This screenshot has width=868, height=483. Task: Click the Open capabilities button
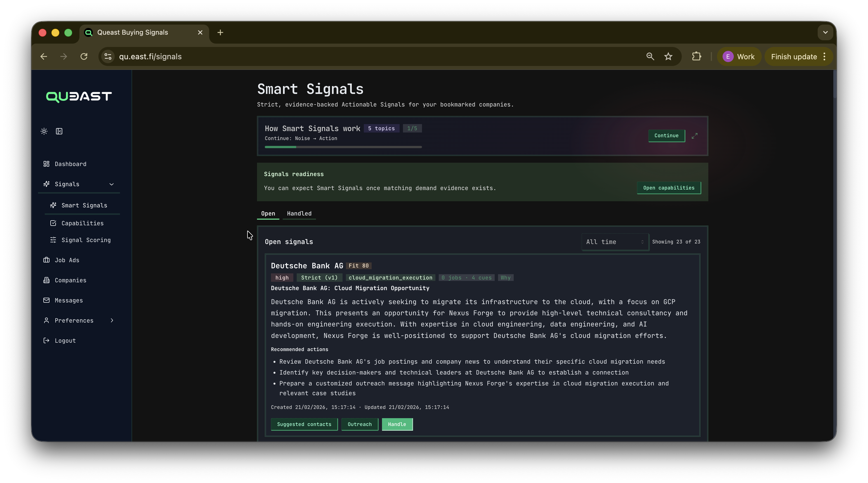point(669,188)
